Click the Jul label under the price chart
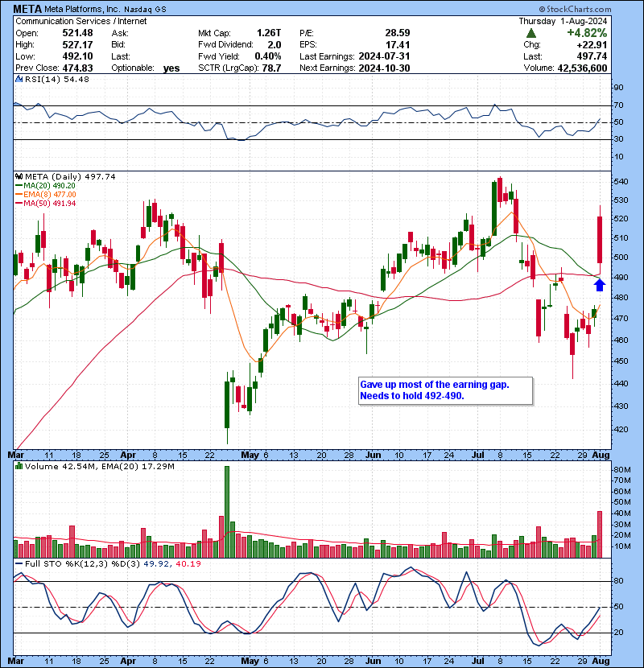The image size is (644, 668). 478,455
